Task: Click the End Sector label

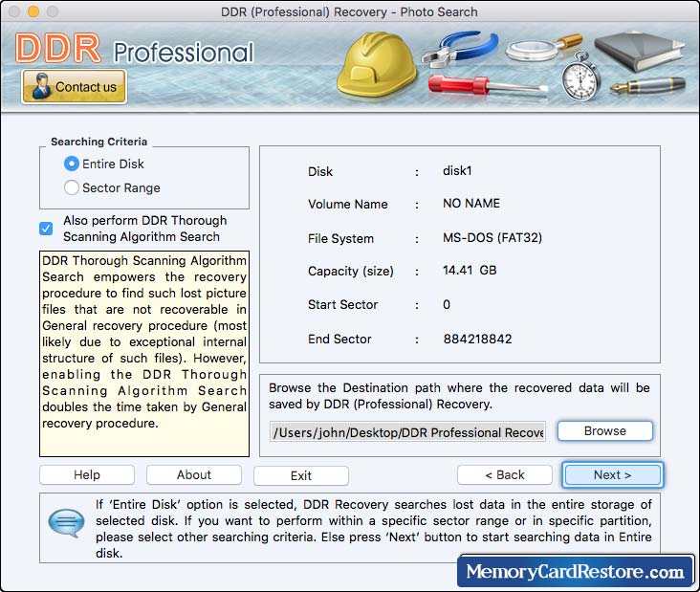Action: [x=339, y=340]
